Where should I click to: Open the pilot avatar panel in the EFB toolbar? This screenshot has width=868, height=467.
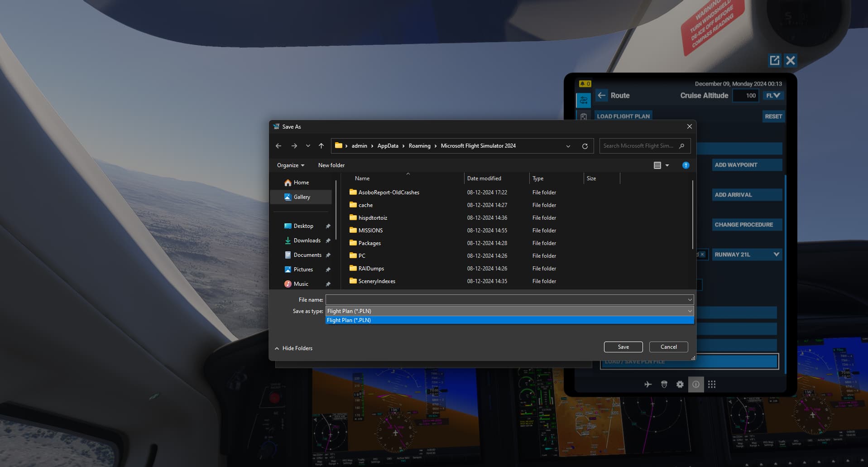tap(664, 384)
